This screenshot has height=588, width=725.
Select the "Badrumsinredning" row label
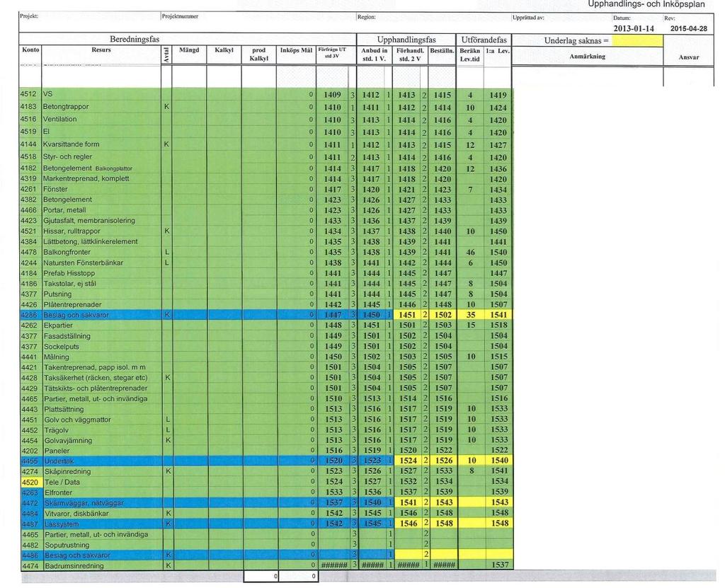pos(74,566)
